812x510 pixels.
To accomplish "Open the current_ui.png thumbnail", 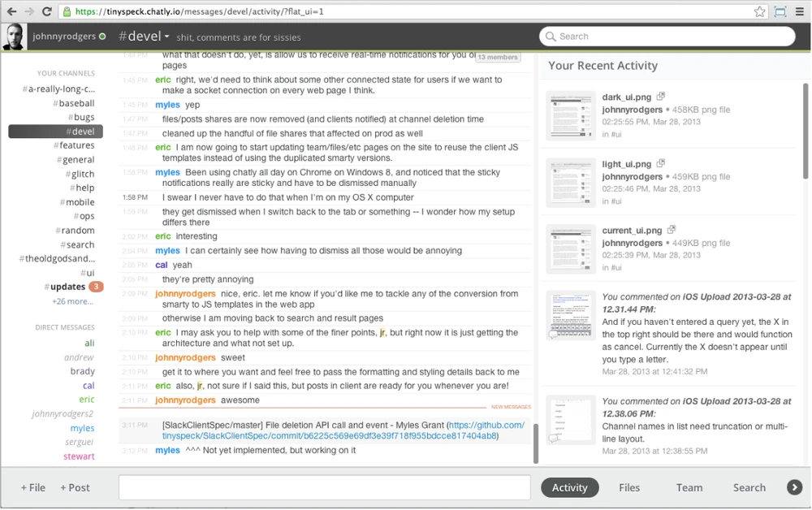I will pyautogui.click(x=571, y=249).
